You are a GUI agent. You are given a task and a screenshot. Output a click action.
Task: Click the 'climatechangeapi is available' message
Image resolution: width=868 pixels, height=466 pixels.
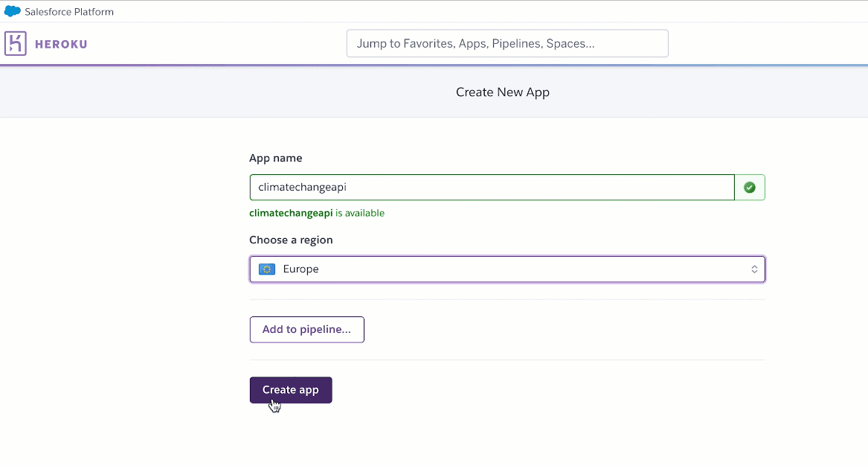[x=317, y=213]
